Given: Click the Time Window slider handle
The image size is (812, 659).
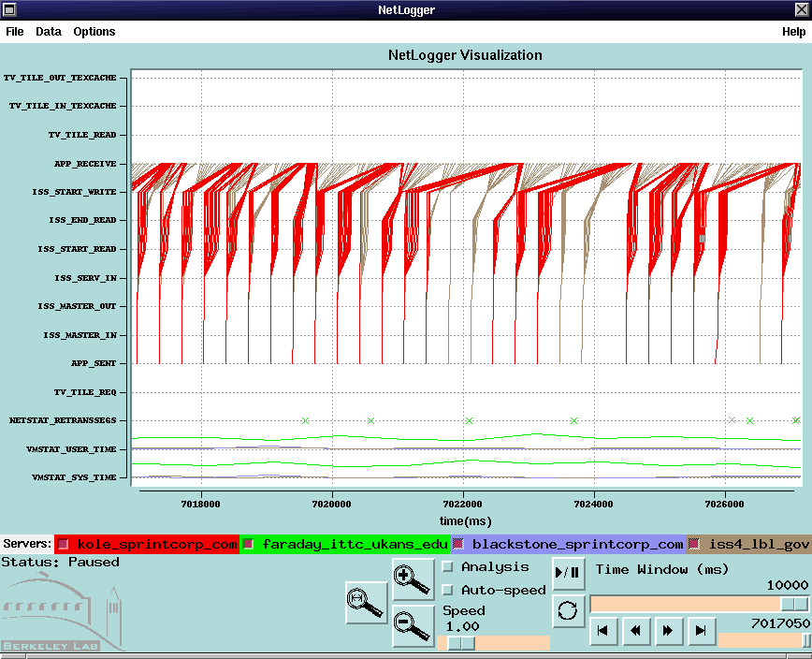Looking at the screenshot, I should [x=794, y=604].
